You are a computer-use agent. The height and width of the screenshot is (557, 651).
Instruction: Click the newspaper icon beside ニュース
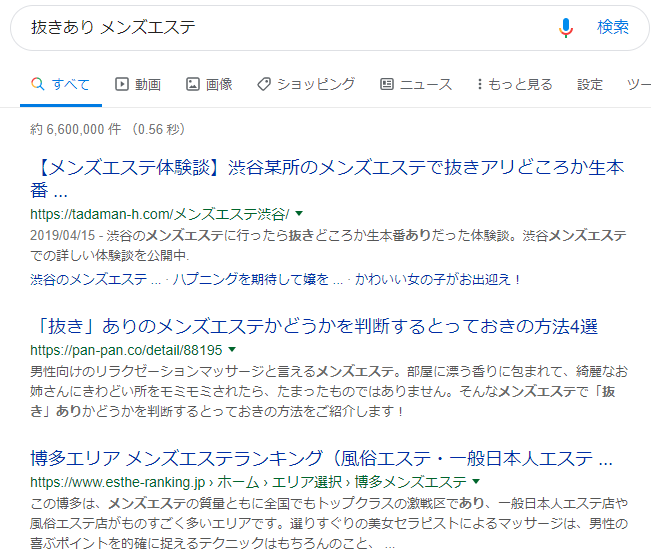point(387,84)
